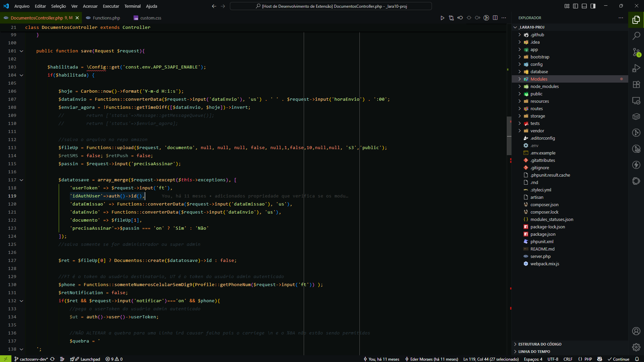The height and width of the screenshot is (362, 644).
Task: Switch to the Functions.php tab
Action: tap(106, 18)
